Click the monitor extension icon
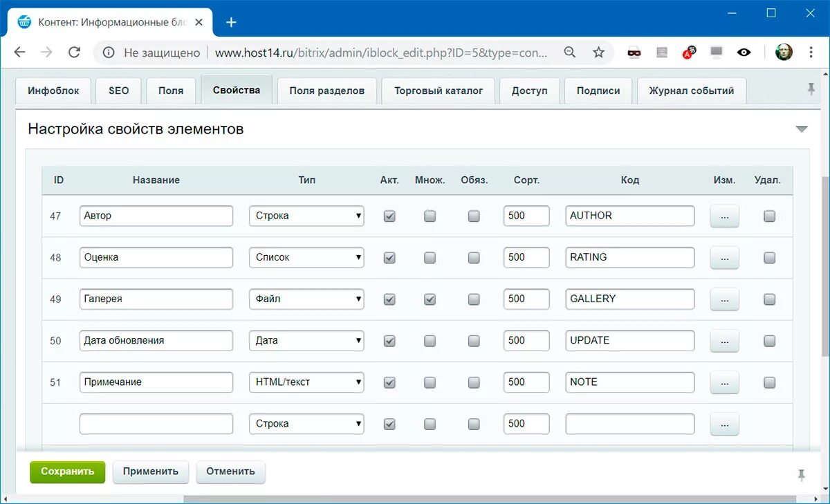Screen dimensions: 830x504 click(x=717, y=53)
